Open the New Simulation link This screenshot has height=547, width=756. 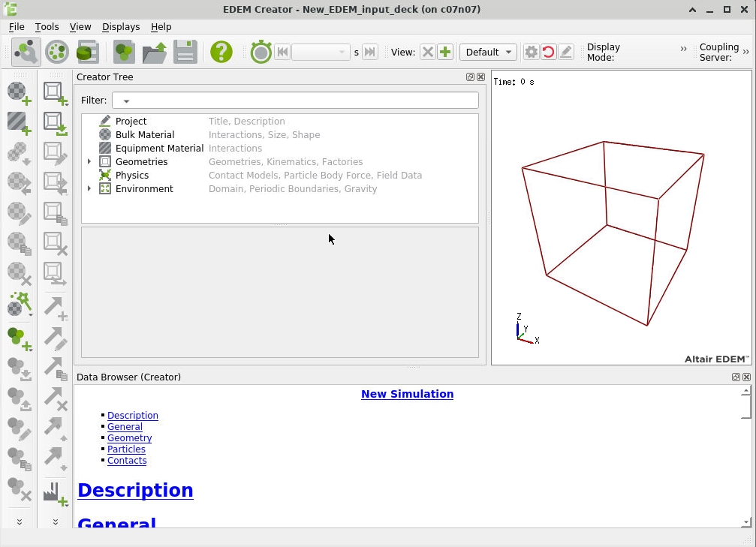pos(408,394)
